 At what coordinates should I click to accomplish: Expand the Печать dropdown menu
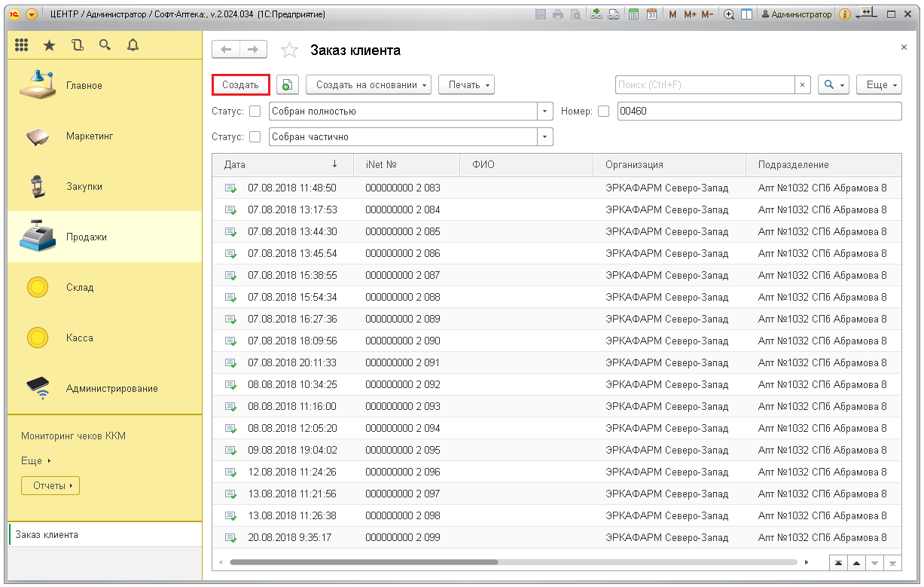point(466,85)
